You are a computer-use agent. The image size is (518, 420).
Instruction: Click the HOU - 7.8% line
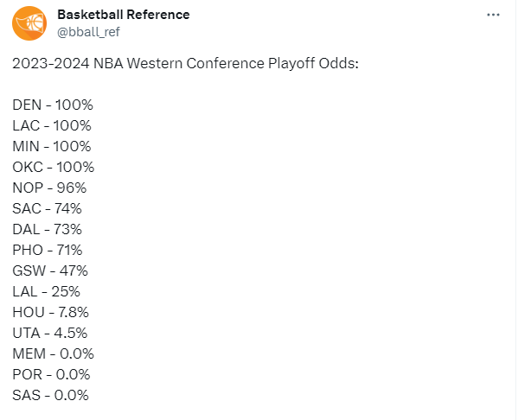point(50,312)
